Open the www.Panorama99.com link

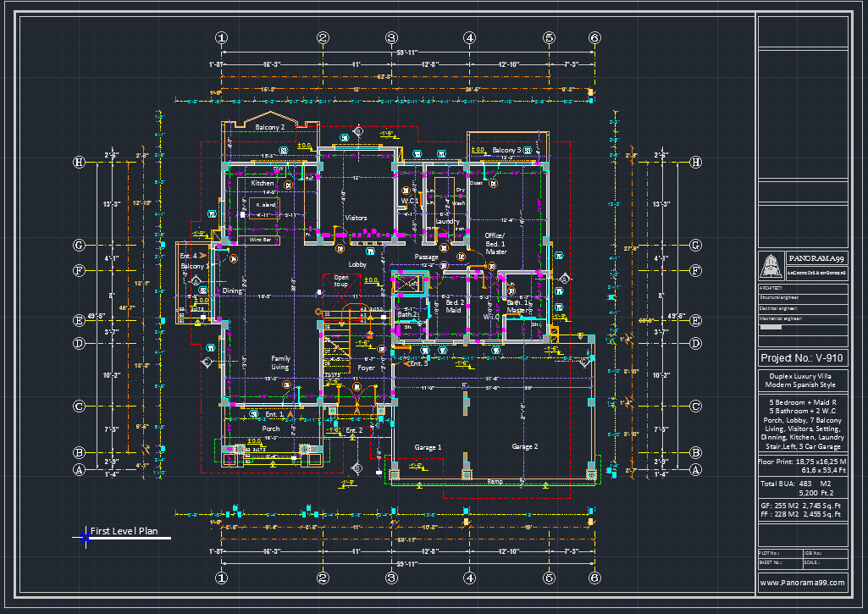[802, 583]
